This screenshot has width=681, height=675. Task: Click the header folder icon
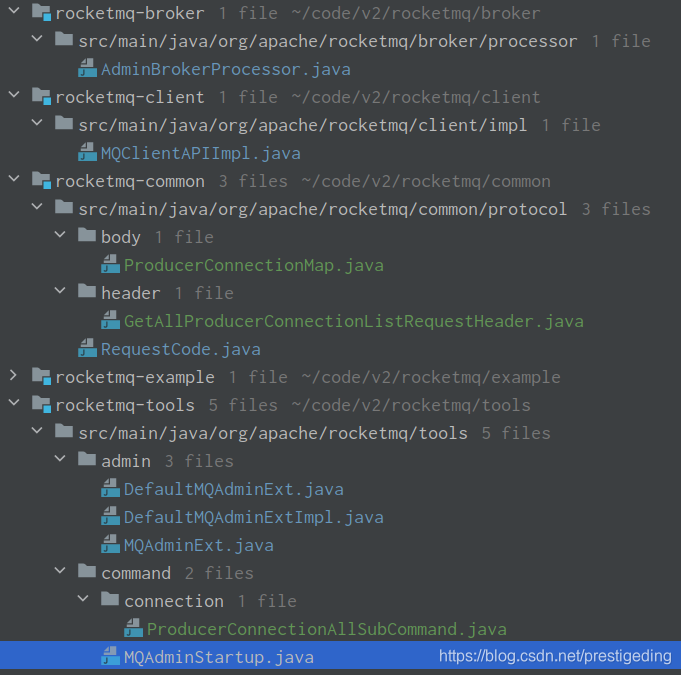[87, 291]
